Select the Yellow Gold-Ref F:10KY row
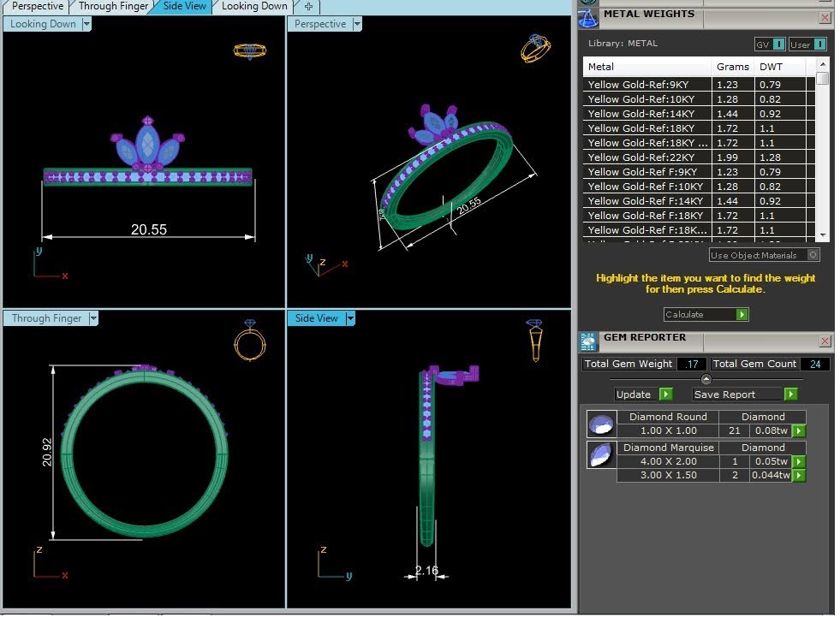Screen dimensions: 840x617 coord(699,187)
